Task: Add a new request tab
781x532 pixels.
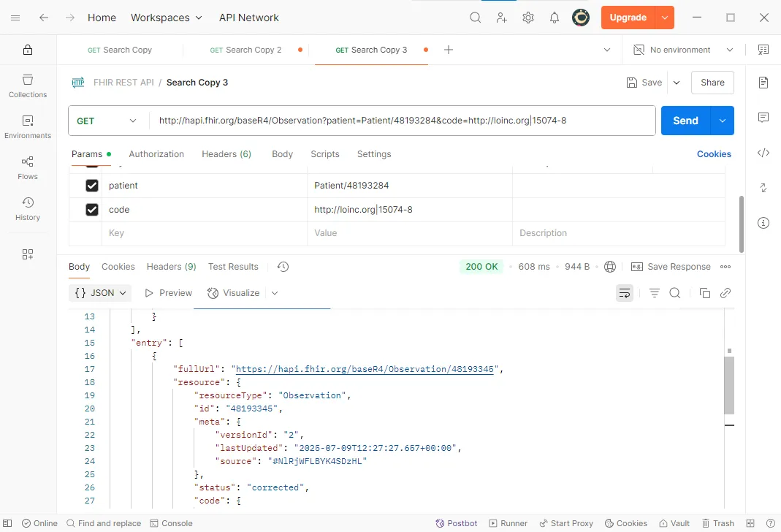Action: pos(449,50)
